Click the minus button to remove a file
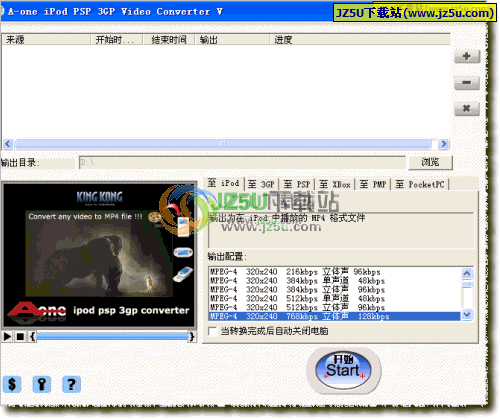 click(467, 83)
